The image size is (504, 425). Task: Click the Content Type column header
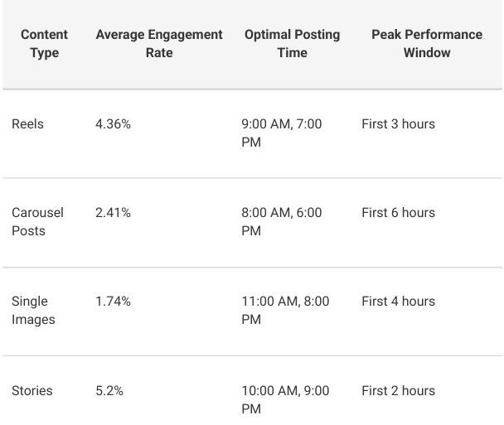[x=44, y=44]
